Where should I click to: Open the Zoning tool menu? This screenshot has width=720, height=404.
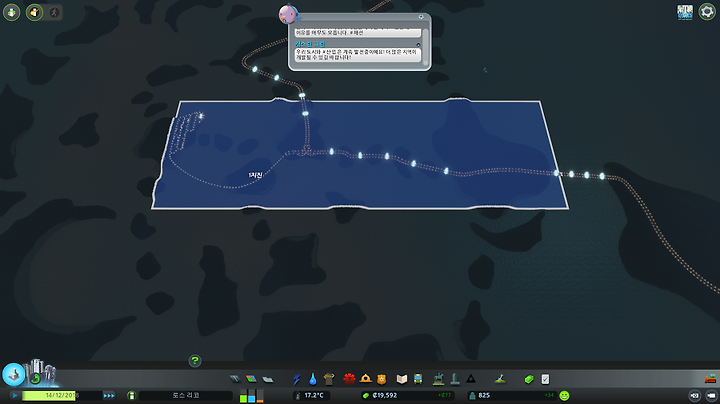point(251,379)
